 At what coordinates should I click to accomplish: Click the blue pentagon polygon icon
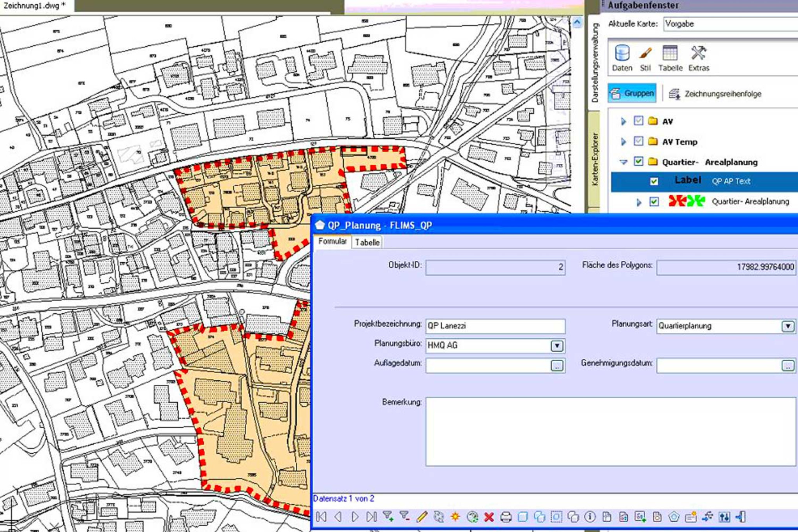click(674, 517)
